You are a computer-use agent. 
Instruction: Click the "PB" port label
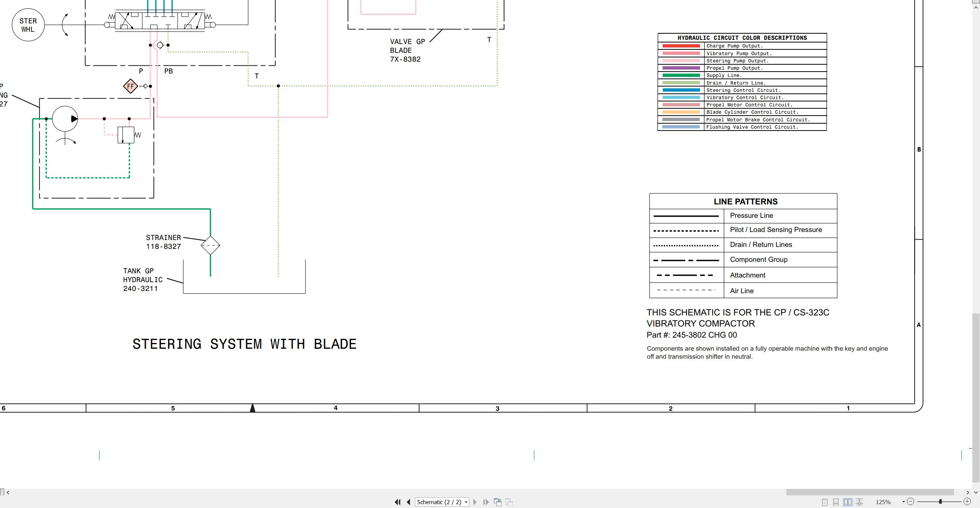pos(168,71)
